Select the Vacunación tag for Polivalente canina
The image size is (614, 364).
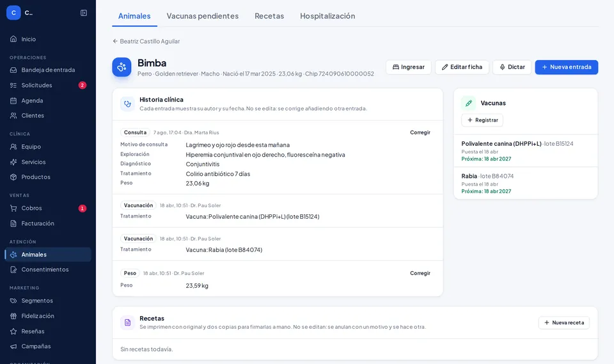(138, 205)
